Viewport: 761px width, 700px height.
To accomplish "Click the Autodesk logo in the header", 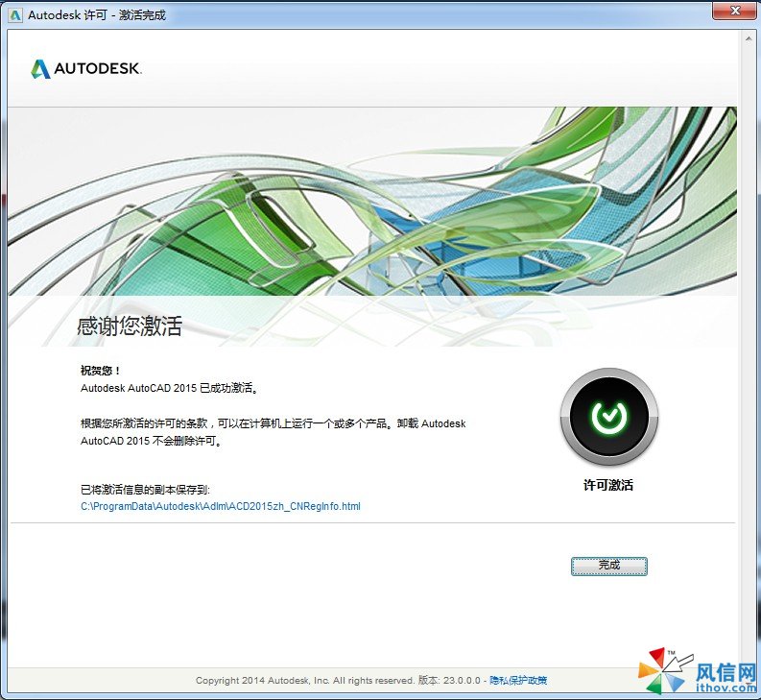I will click(x=86, y=68).
